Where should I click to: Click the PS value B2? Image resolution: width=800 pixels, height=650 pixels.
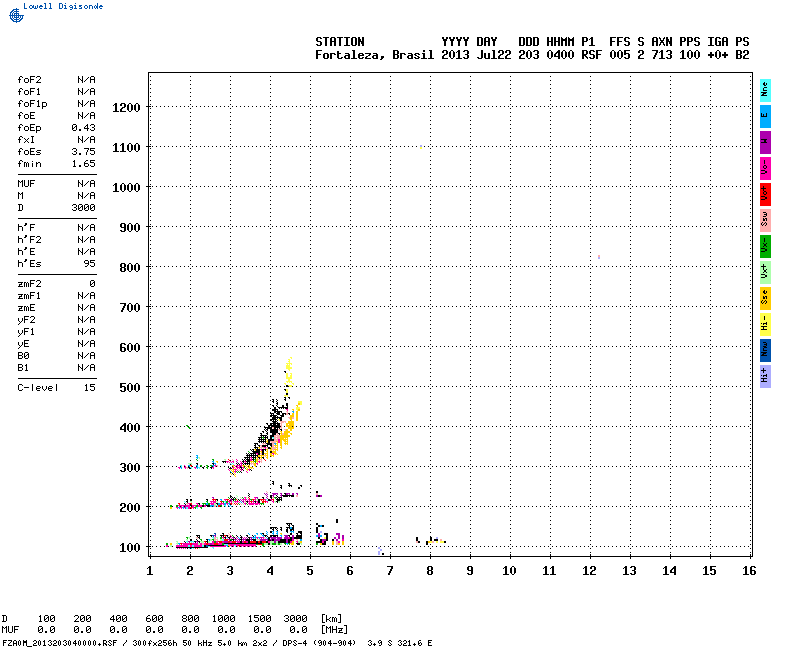742,55
